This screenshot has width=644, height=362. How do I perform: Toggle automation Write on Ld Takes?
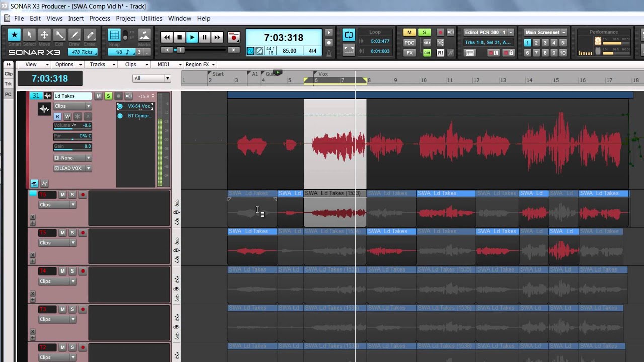[67, 116]
